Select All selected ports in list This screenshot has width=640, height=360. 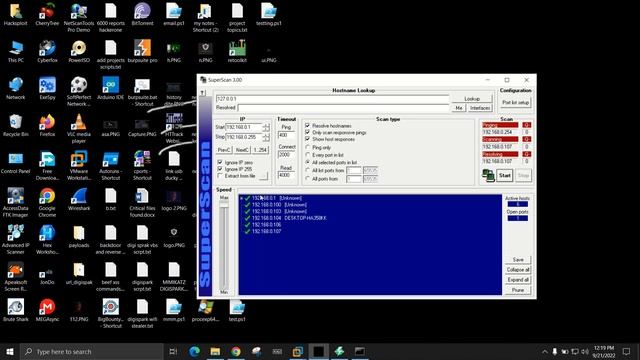click(x=308, y=162)
